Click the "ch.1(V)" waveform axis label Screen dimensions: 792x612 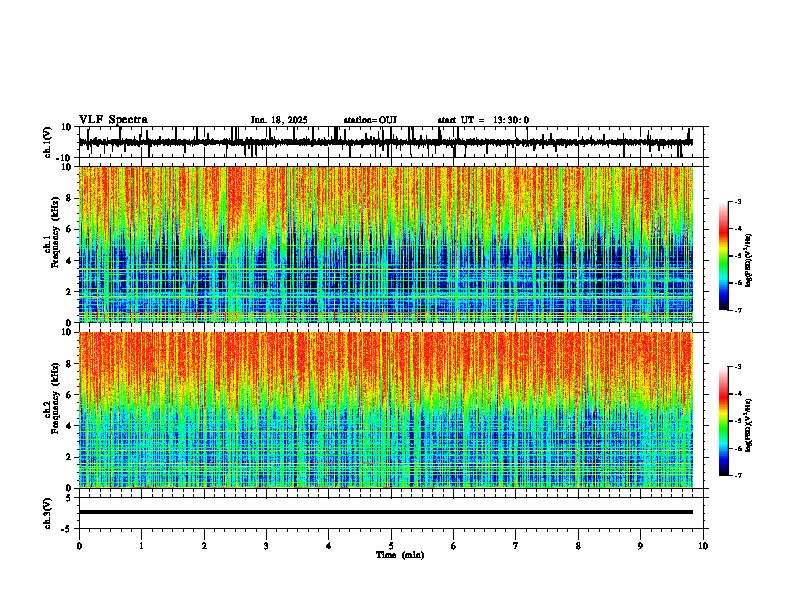point(48,142)
